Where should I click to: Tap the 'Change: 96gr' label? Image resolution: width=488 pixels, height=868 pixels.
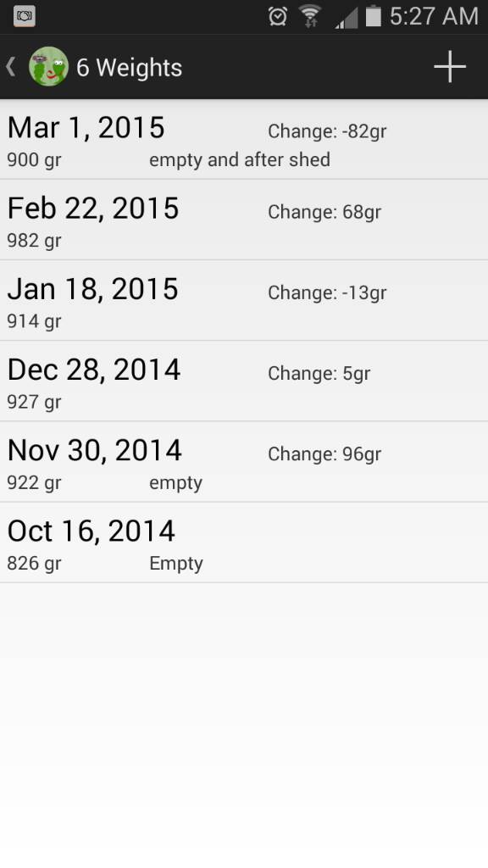click(324, 454)
